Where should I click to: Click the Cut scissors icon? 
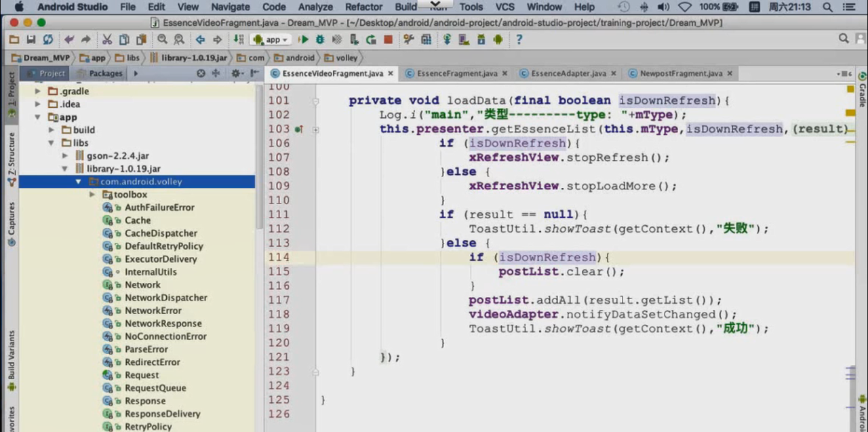(x=107, y=40)
